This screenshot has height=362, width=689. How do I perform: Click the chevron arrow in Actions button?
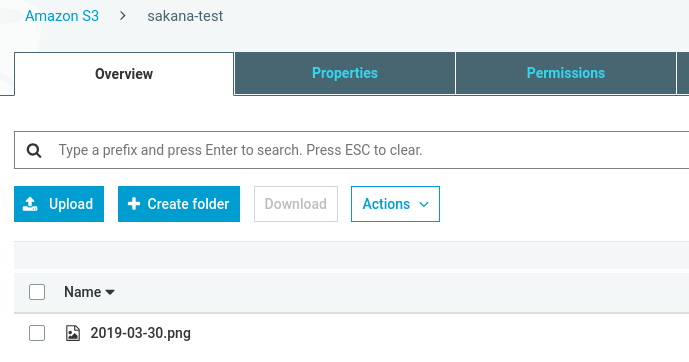[424, 204]
